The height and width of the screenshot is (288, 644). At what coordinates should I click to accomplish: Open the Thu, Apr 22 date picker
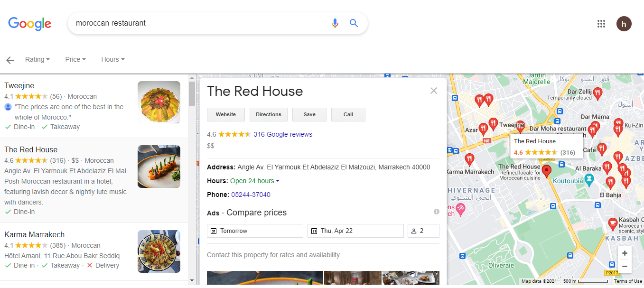click(x=355, y=231)
